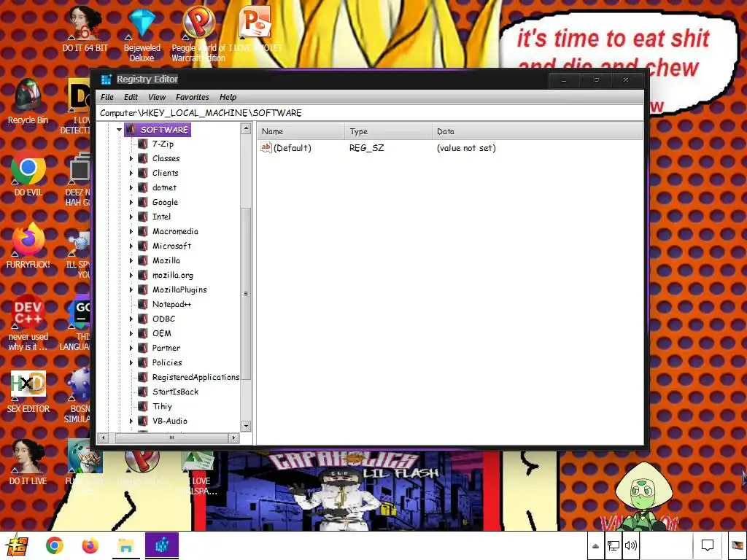Expand the Classes key
Screen dimensions: 747x560
click(131, 158)
